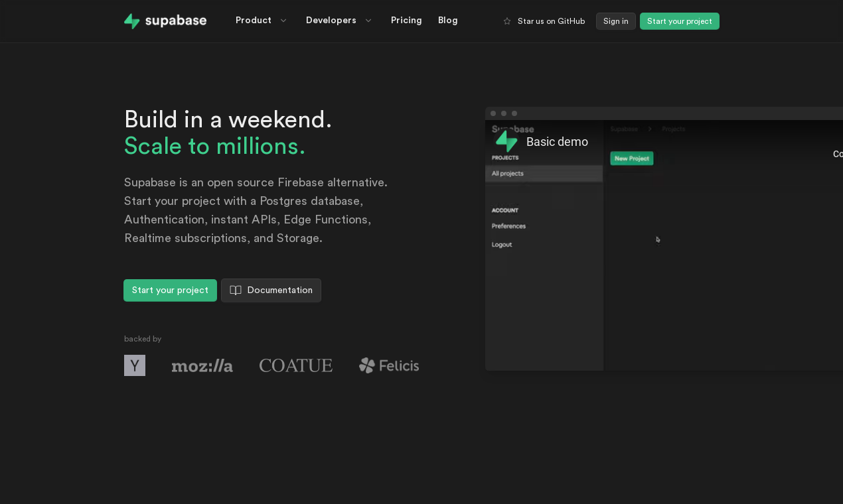843x504 pixels.
Task: Expand the Developers menu
Action: pos(339,21)
